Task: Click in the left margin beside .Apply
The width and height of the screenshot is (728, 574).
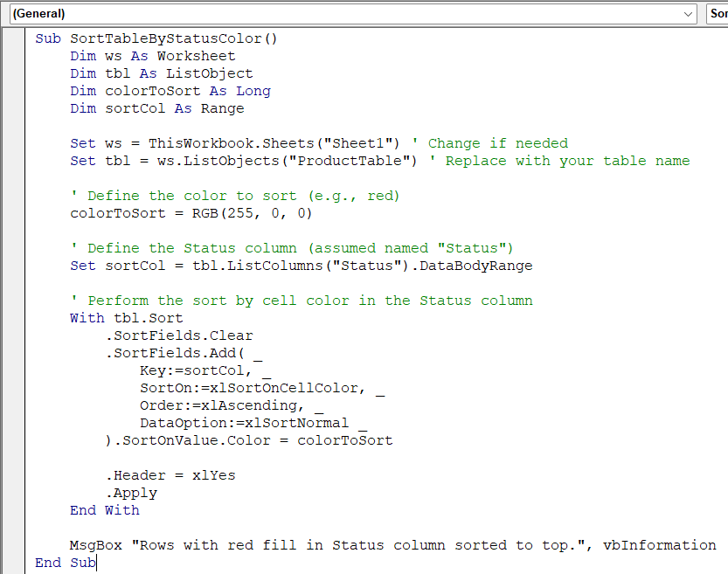Action: coord(9,493)
